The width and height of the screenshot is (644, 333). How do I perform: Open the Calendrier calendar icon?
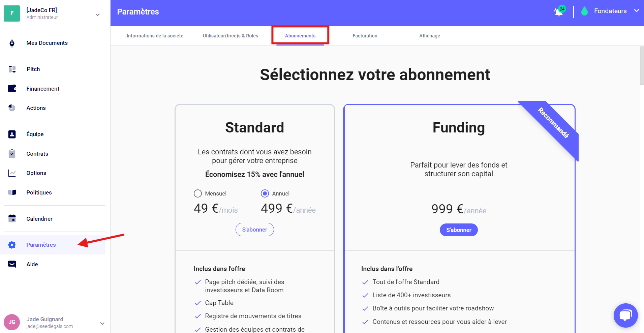click(12, 219)
